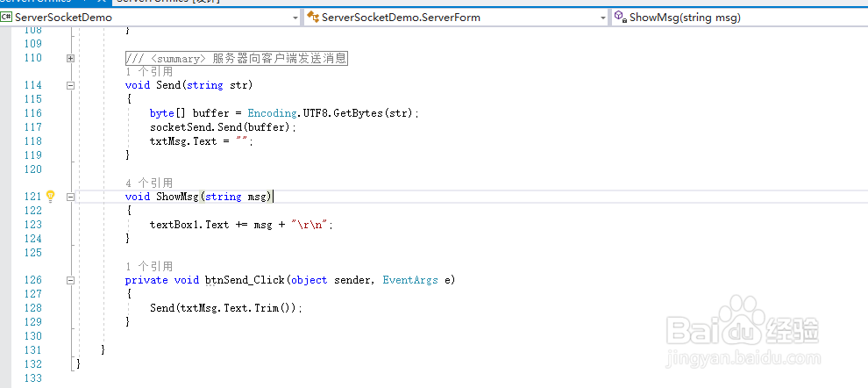Image resolution: width=868 pixels, height=388 pixels.
Task: Click 'socketSend' on line 117
Action: pos(181,127)
